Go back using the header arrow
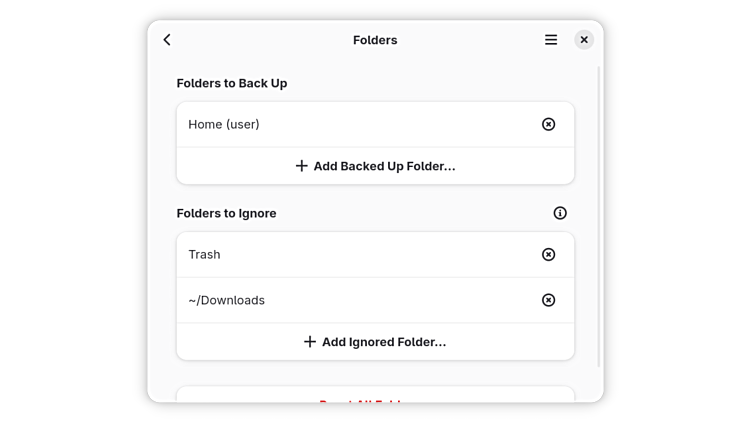The height and width of the screenshot is (423, 752). coord(167,40)
